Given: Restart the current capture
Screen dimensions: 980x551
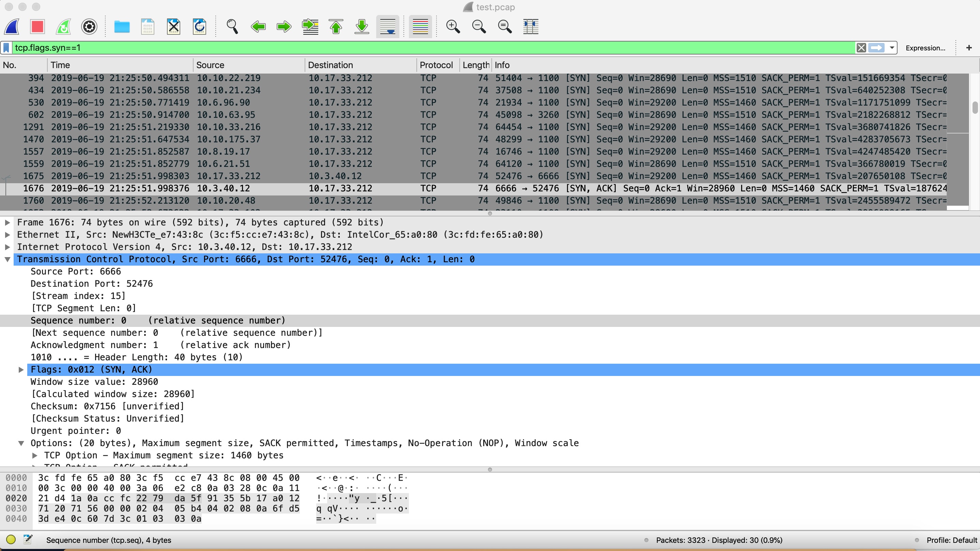Looking at the screenshot, I should tap(63, 27).
